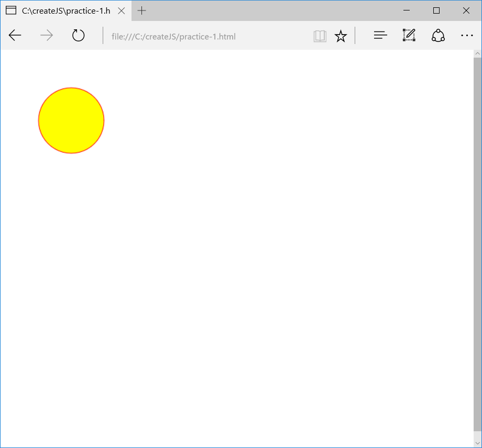Click the scrollbar down arrow
The height and width of the screenshot is (448, 482).
tap(477, 443)
